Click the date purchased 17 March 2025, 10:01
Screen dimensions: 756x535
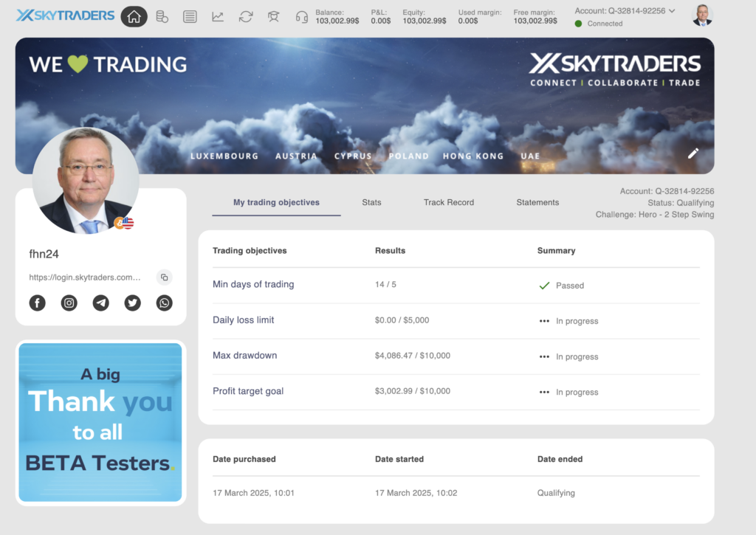(x=254, y=493)
